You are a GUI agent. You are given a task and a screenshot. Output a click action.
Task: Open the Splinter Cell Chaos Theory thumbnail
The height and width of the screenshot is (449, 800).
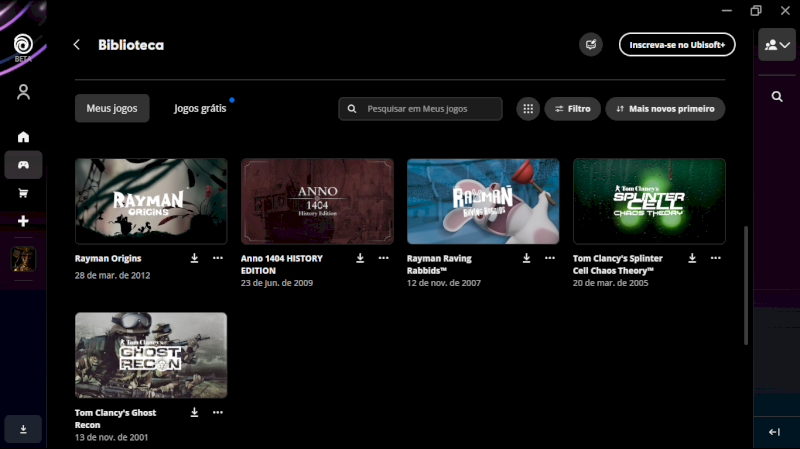(x=649, y=201)
